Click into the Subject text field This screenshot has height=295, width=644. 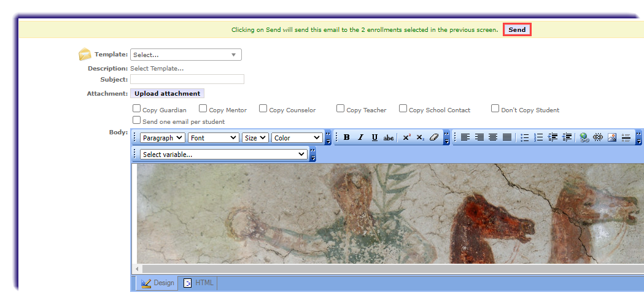tap(187, 79)
